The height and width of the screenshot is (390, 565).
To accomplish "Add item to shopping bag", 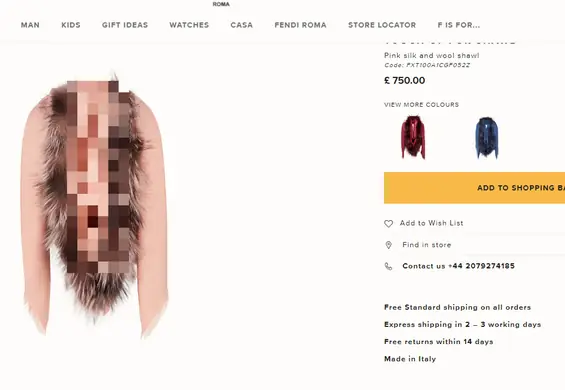I will tap(474, 188).
